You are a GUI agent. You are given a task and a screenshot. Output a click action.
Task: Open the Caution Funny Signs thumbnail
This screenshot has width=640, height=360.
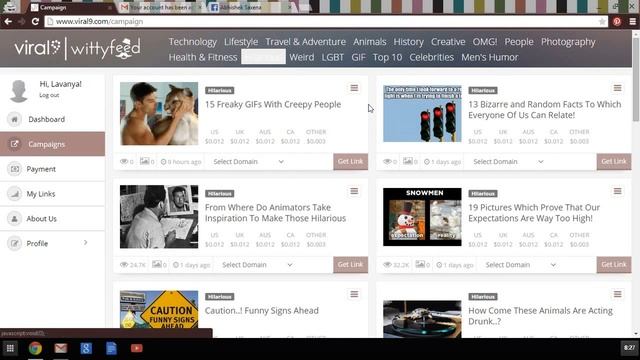(x=159, y=309)
